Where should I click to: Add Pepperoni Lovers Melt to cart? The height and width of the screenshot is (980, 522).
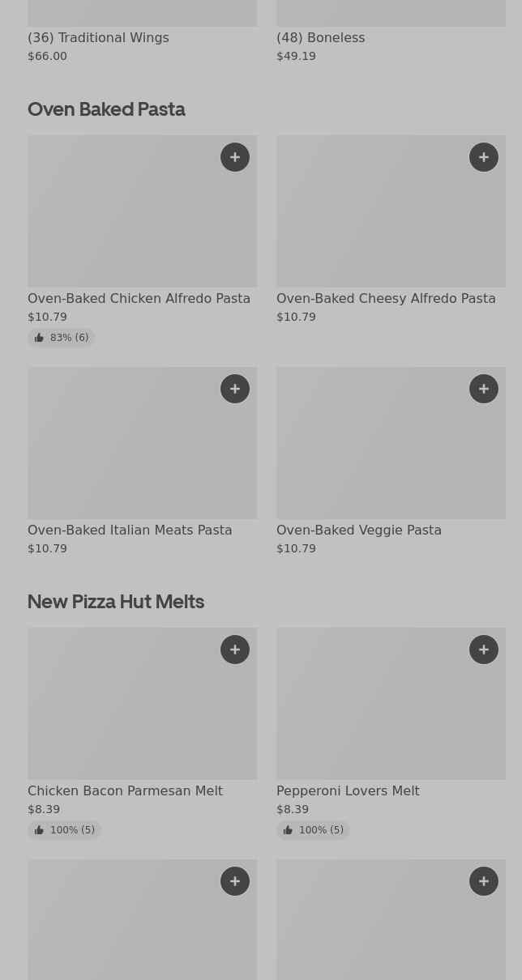coord(484,650)
